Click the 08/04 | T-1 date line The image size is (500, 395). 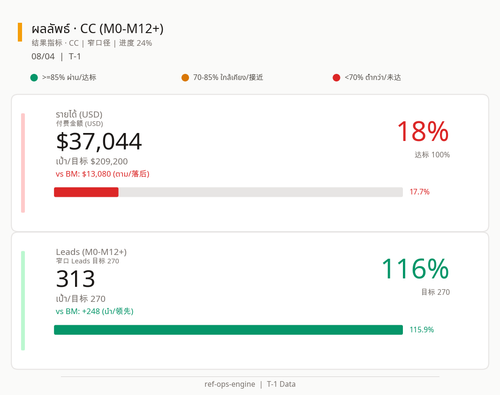[56, 56]
